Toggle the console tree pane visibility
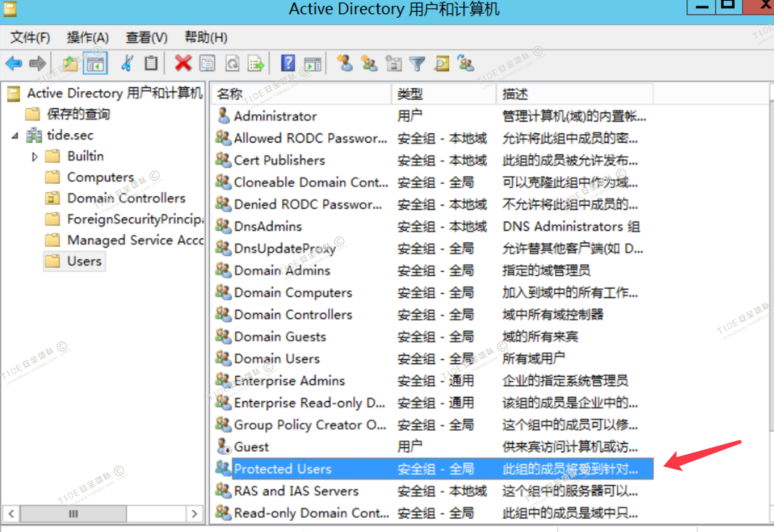This screenshot has width=774, height=532. click(x=95, y=63)
